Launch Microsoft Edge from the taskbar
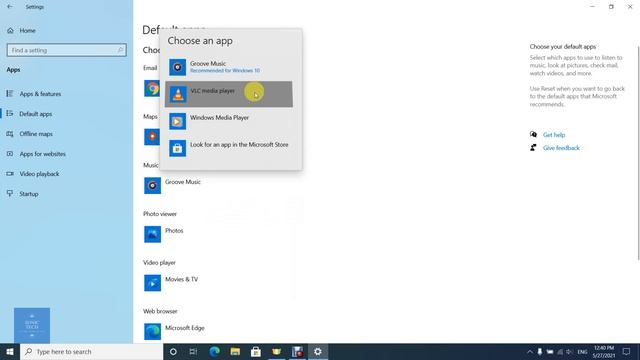The image size is (640, 360). 214,351
